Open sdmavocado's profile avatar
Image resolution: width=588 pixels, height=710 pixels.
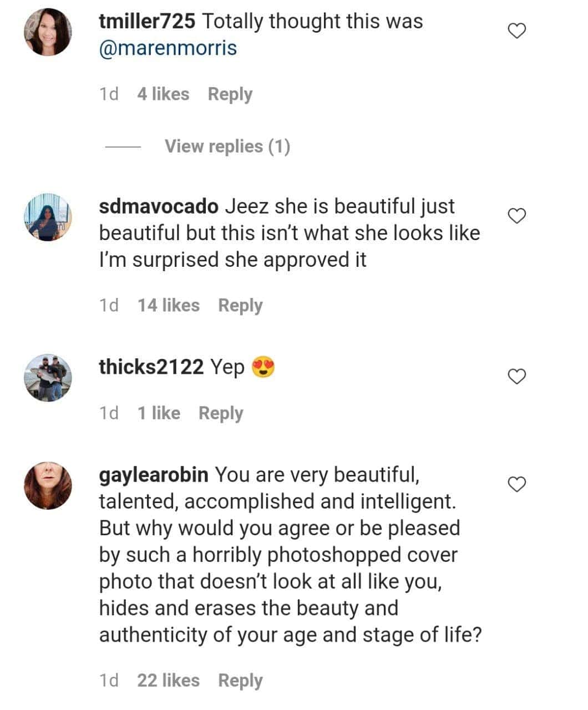click(48, 217)
